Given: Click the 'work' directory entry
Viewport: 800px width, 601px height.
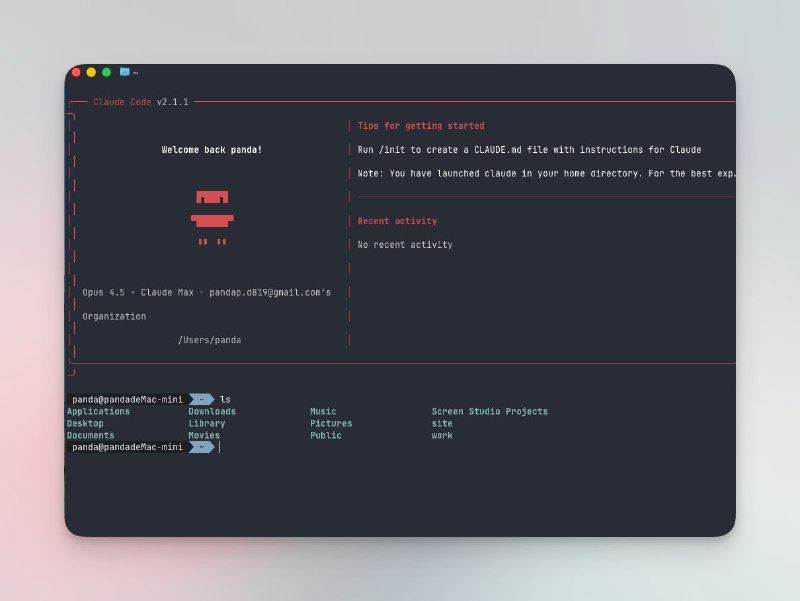Looking at the screenshot, I should [442, 435].
